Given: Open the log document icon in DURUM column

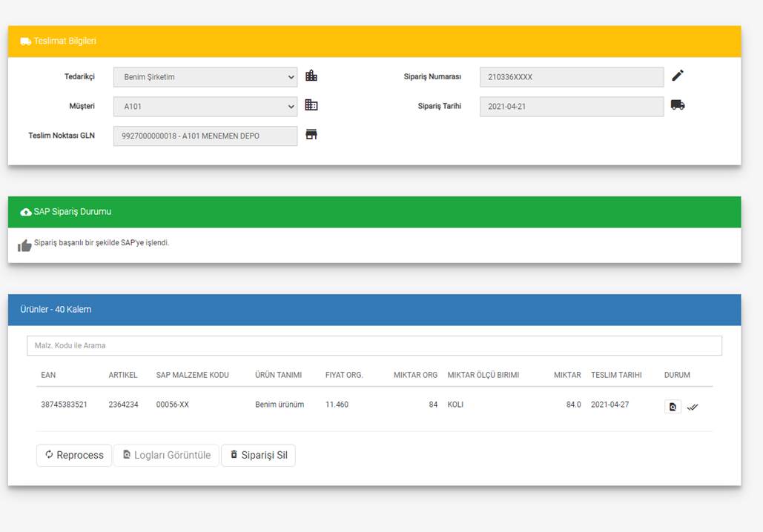Looking at the screenshot, I should pyautogui.click(x=673, y=407).
